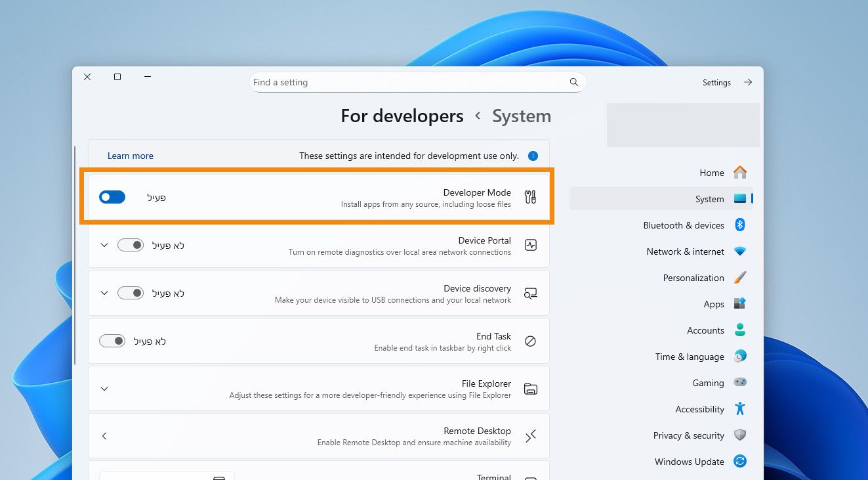Screen dimensions: 868x480
Task: Go to Privacy & security settings
Action: [x=661, y=435]
